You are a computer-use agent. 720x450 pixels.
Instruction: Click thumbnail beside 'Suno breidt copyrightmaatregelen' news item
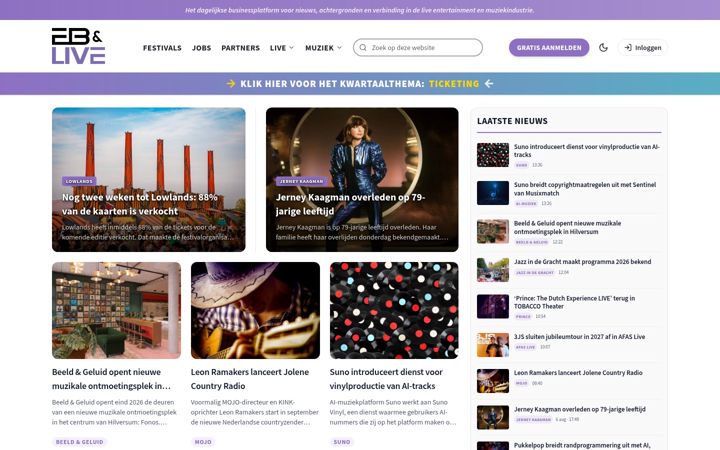(x=493, y=193)
